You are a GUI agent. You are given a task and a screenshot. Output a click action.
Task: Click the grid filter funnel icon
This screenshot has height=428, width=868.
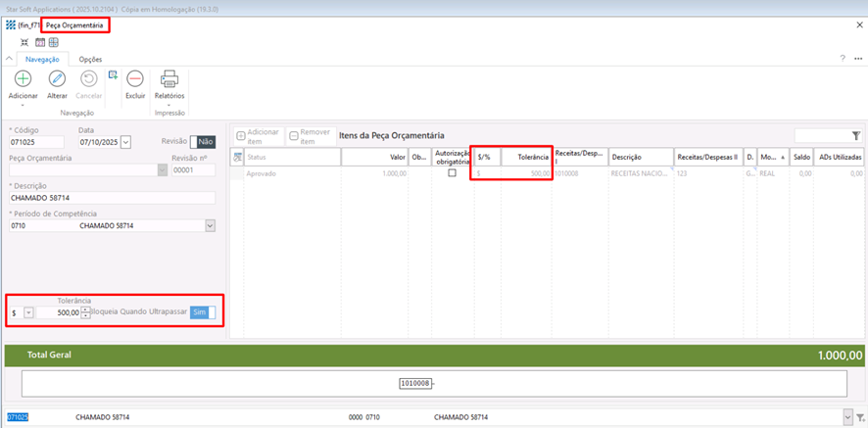tap(856, 136)
